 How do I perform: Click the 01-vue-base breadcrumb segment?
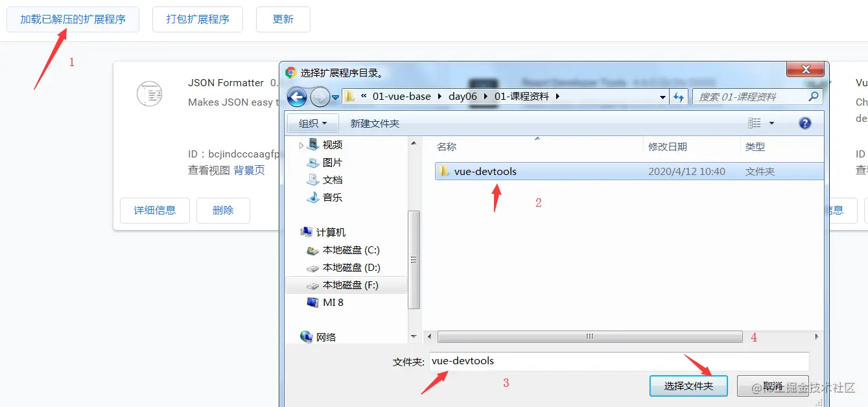click(401, 97)
